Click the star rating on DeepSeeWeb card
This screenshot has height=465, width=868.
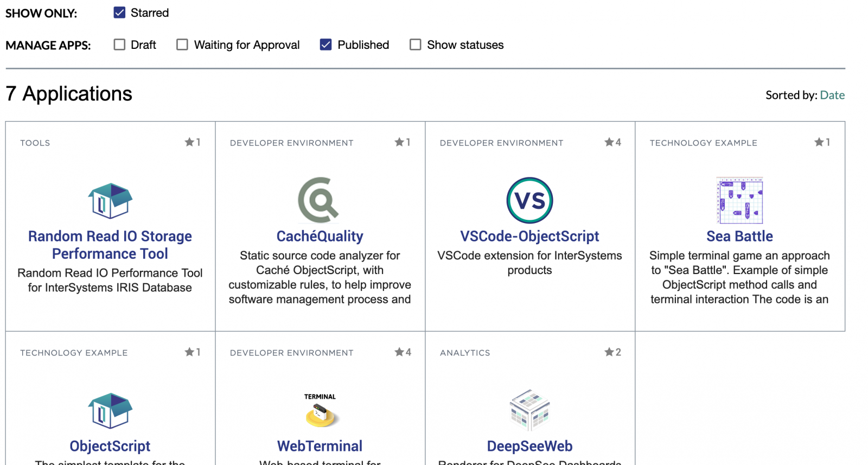tap(613, 352)
